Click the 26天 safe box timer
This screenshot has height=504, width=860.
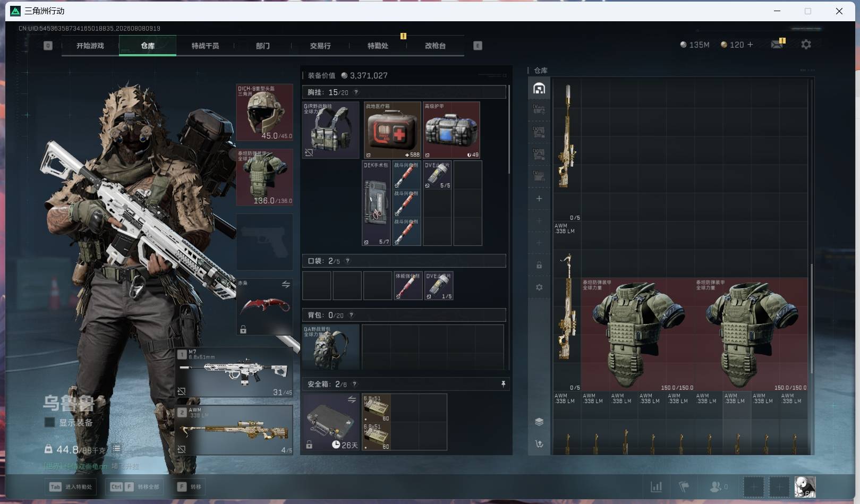(x=345, y=445)
